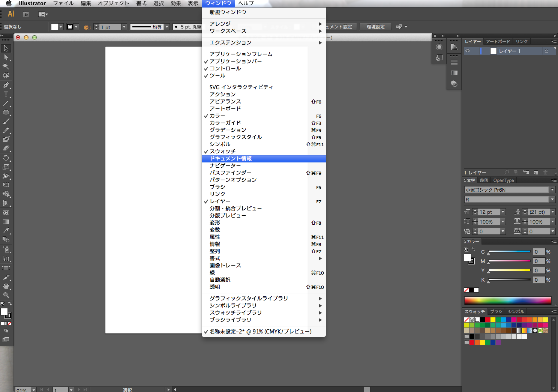Select the Rotate tool

pos(6,158)
